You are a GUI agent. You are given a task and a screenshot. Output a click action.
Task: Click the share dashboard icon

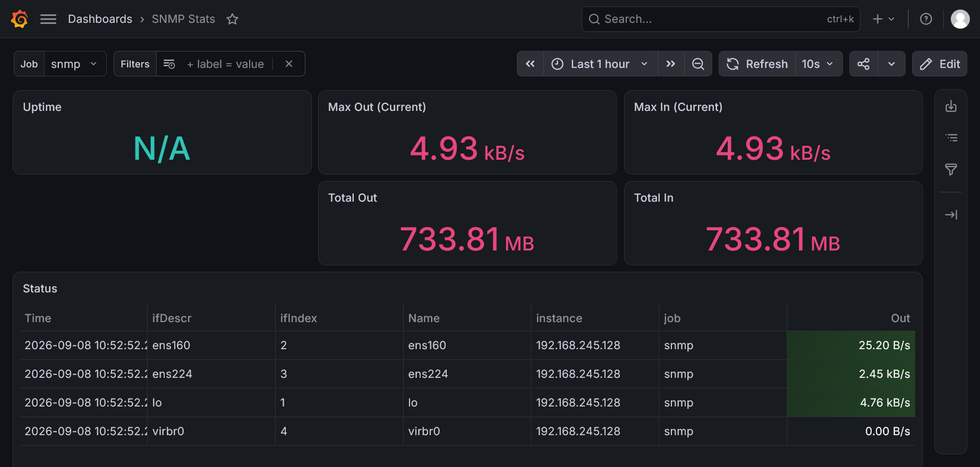point(864,64)
